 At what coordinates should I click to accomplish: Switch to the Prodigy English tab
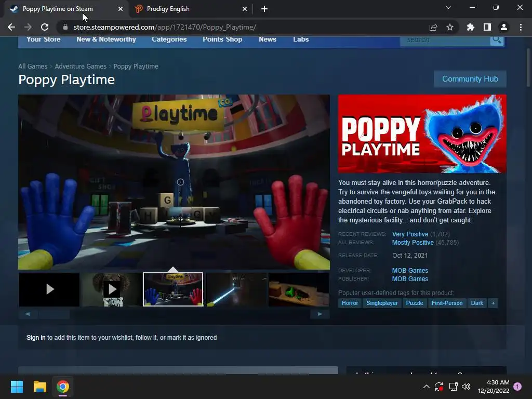(191, 9)
